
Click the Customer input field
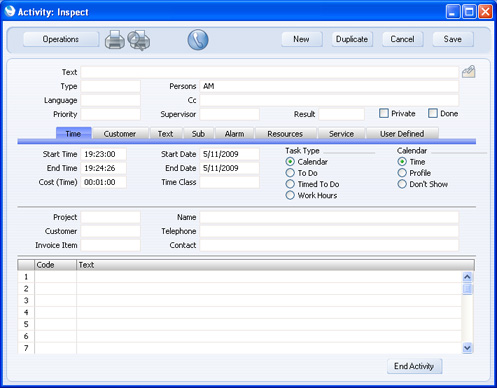pos(110,231)
